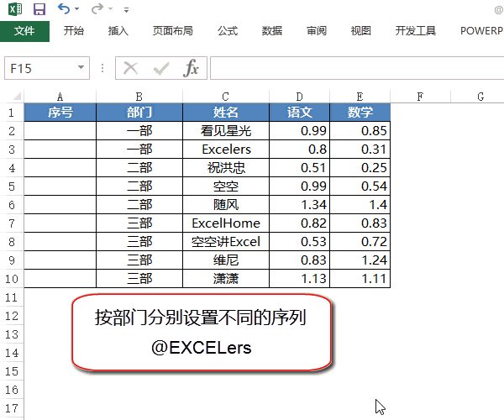Click inside the formula bar input
The height and width of the screenshot is (420, 504).
pyautogui.click(x=353, y=68)
